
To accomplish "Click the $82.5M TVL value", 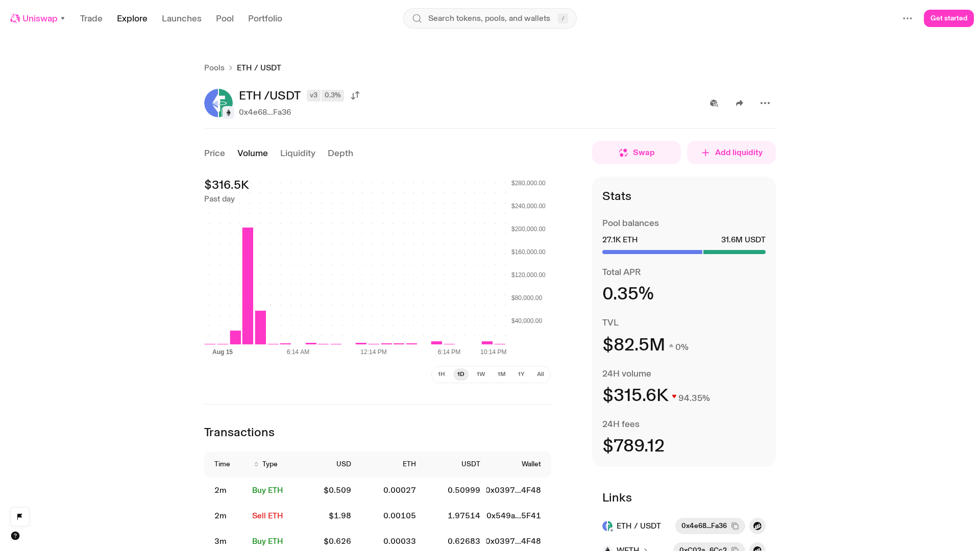I will coord(634,344).
